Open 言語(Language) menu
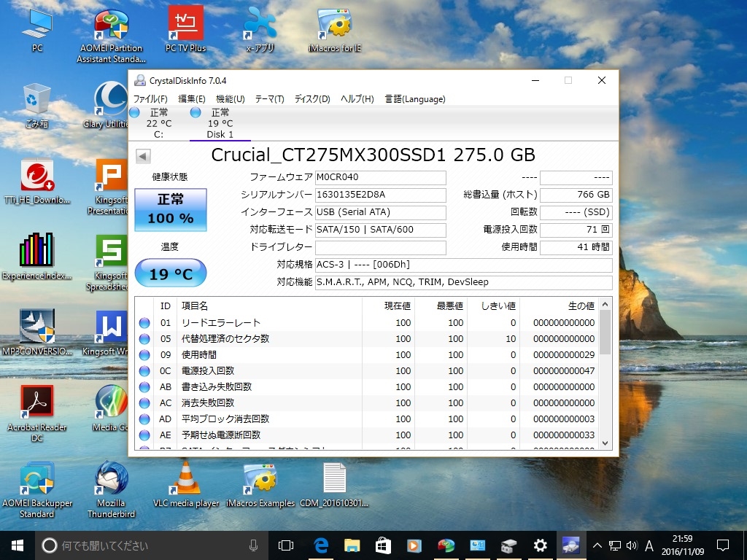Screen dimensions: 747x560 coord(415,99)
